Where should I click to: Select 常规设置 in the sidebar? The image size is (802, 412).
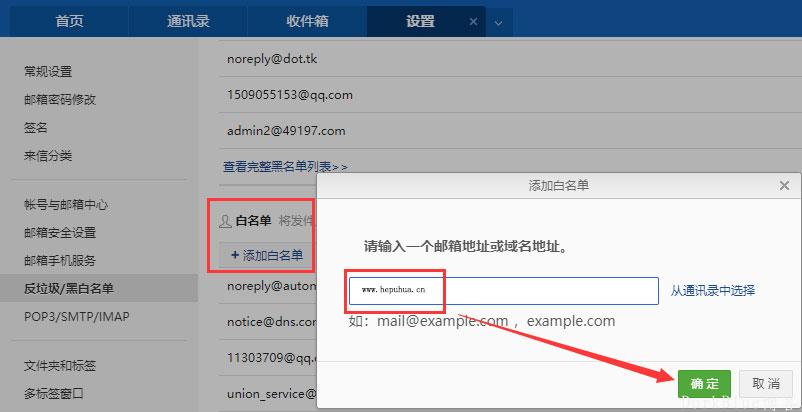click(48, 72)
